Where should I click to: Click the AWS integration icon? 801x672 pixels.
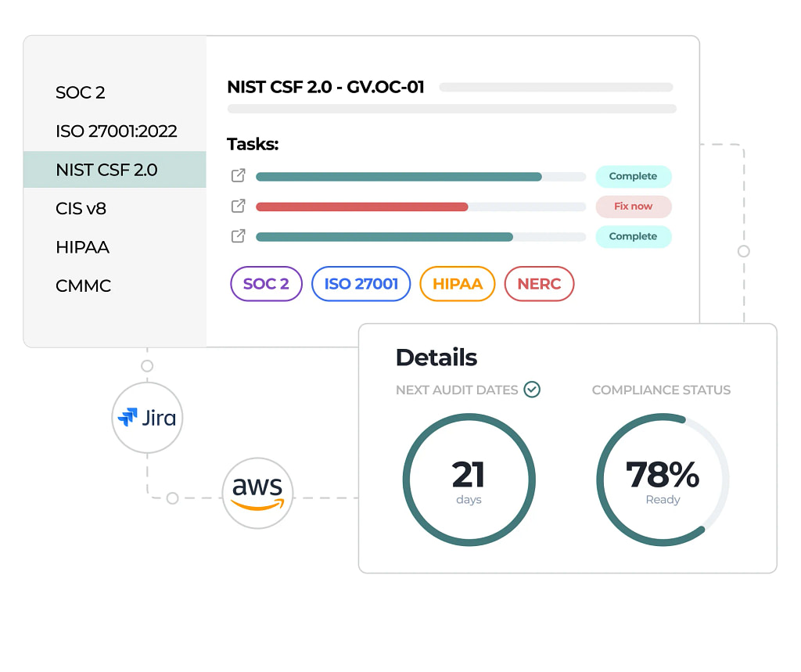[257, 494]
